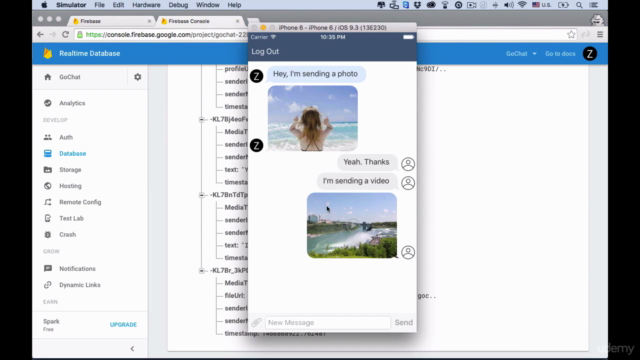Image resolution: width=640 pixels, height=360 pixels.
Task: Open Notification Center in the menu bar
Action: 594,5
